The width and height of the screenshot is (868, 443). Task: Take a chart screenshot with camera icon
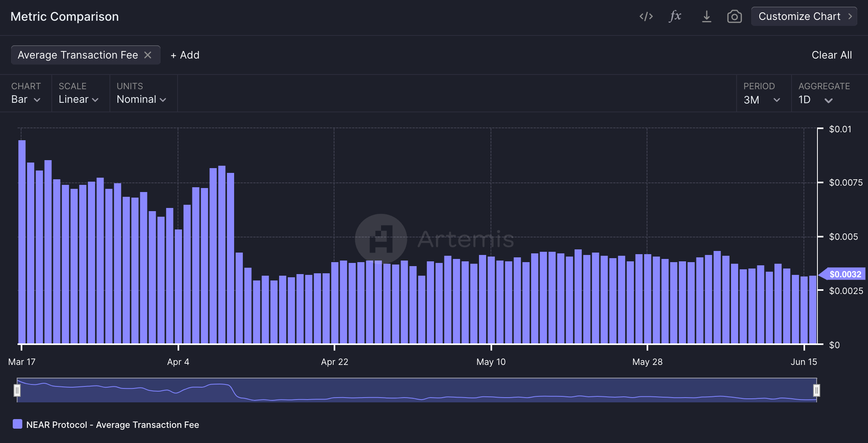click(x=734, y=16)
